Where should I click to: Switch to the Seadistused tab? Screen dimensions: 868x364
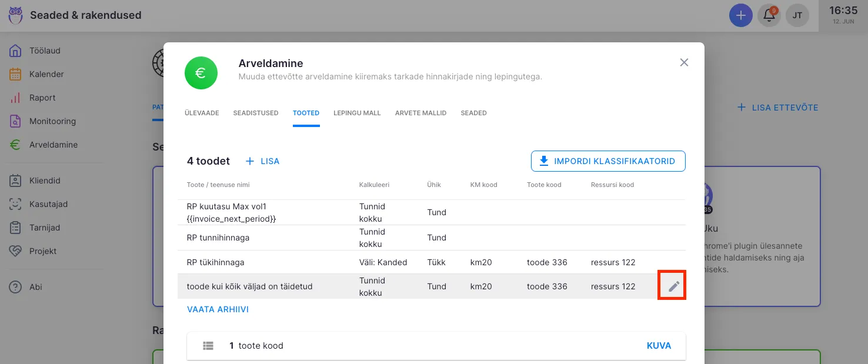pos(256,113)
